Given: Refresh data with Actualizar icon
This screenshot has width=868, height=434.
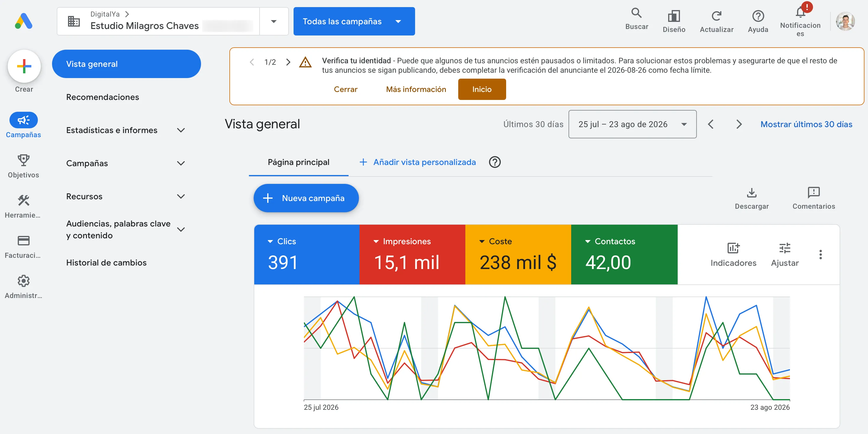Looking at the screenshot, I should click(x=716, y=16).
